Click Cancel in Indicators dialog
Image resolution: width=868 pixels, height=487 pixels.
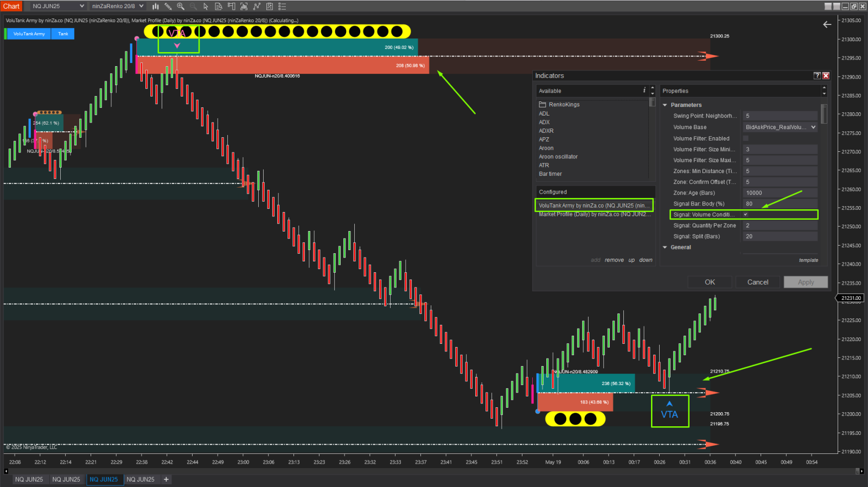tap(758, 282)
